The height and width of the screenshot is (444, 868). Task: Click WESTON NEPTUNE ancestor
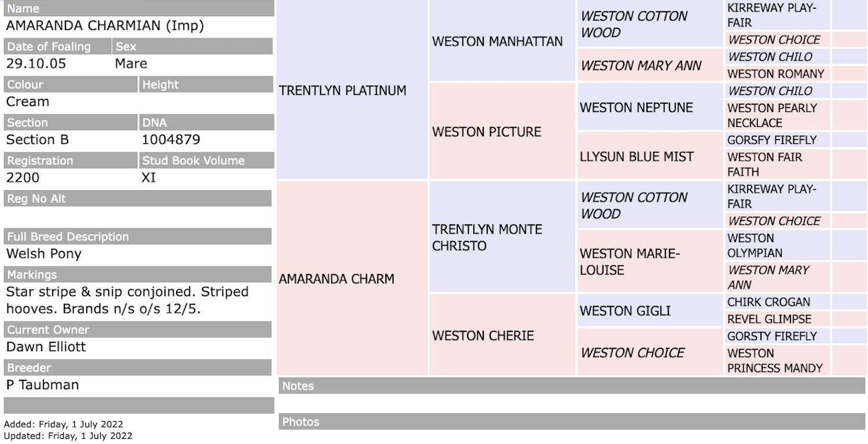click(636, 107)
